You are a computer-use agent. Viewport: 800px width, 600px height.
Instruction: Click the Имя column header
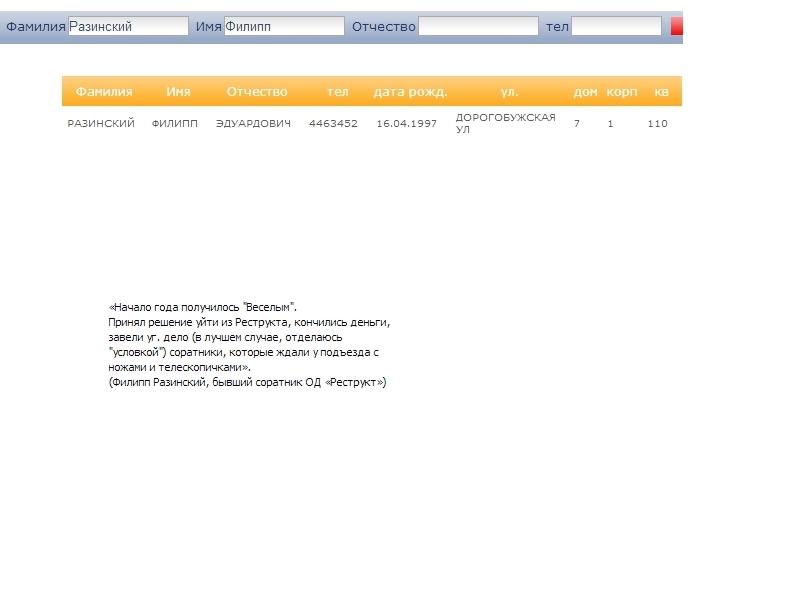(x=178, y=92)
